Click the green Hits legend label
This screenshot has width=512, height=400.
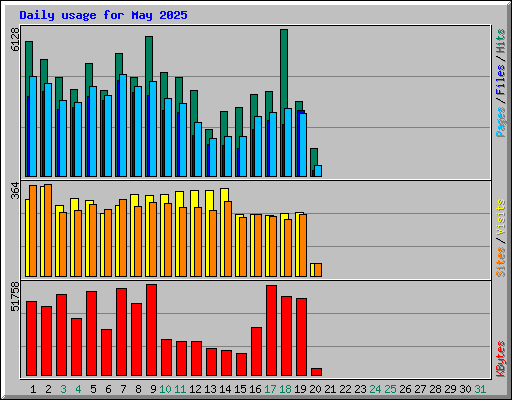[x=501, y=41]
